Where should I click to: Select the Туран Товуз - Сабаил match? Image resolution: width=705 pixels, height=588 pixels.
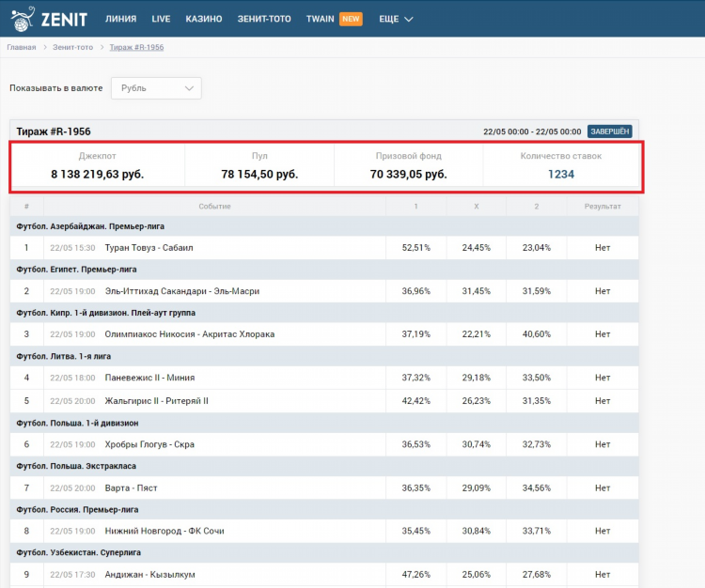pyautogui.click(x=149, y=248)
